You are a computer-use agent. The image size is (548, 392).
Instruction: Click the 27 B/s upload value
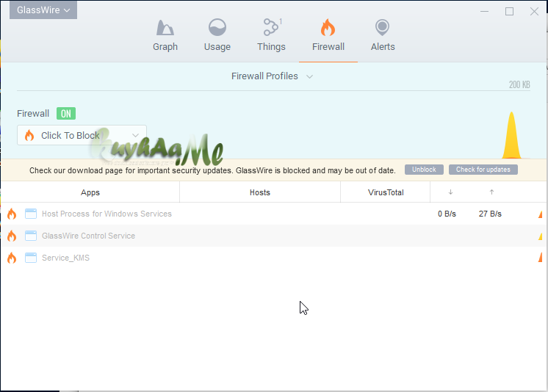point(490,214)
